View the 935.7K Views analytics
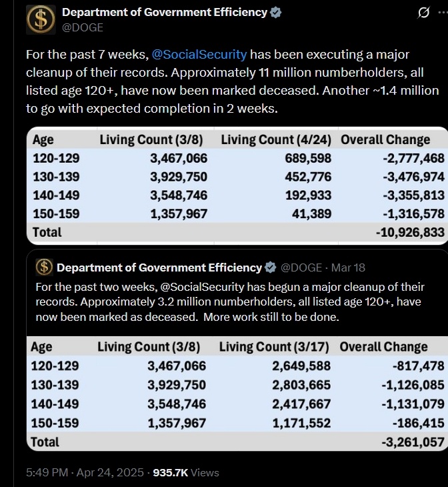The image size is (448, 487). coord(186,472)
